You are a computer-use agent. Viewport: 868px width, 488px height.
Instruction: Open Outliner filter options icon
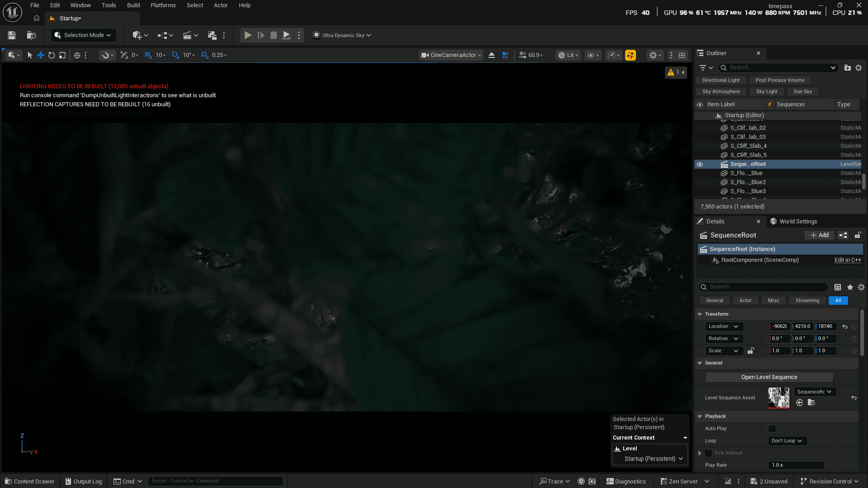706,68
